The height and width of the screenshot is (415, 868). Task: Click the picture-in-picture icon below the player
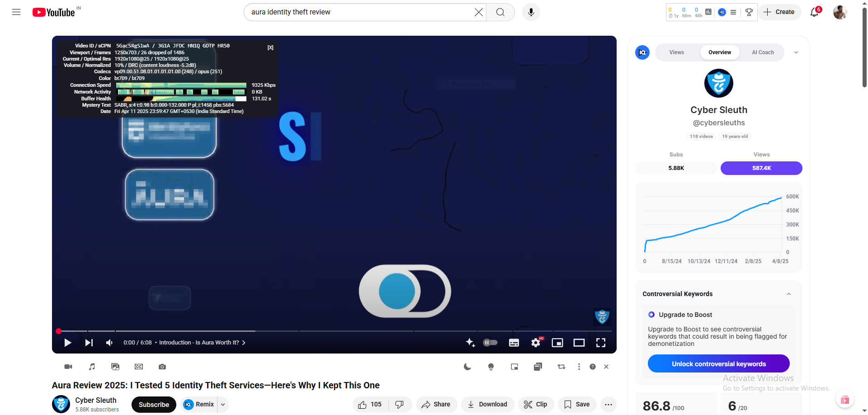pos(514,367)
